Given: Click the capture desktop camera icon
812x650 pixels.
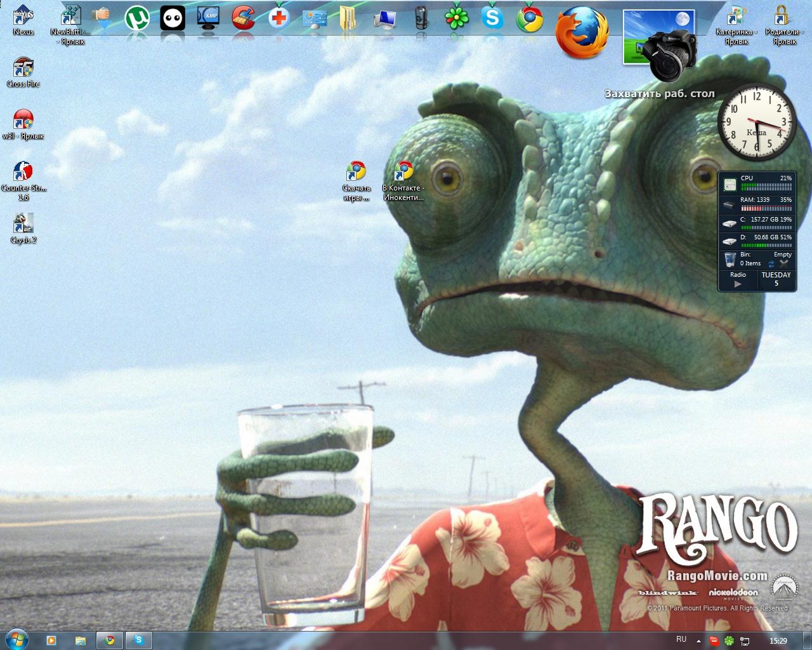Looking at the screenshot, I should click(670, 56).
